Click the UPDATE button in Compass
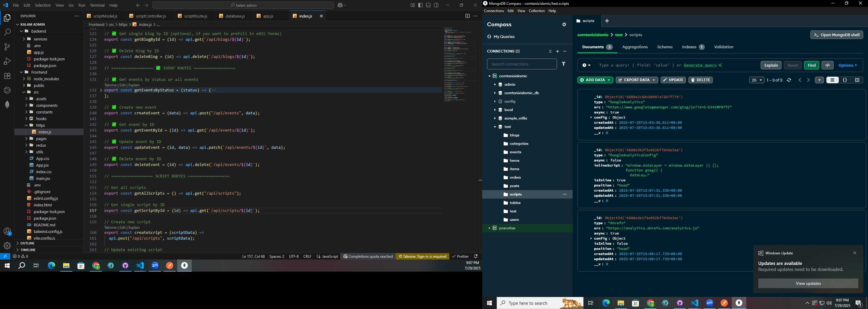 pyautogui.click(x=673, y=80)
